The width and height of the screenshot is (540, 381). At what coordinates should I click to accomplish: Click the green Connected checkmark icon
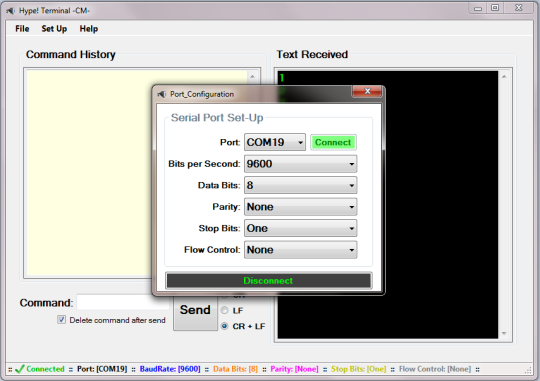[20, 369]
